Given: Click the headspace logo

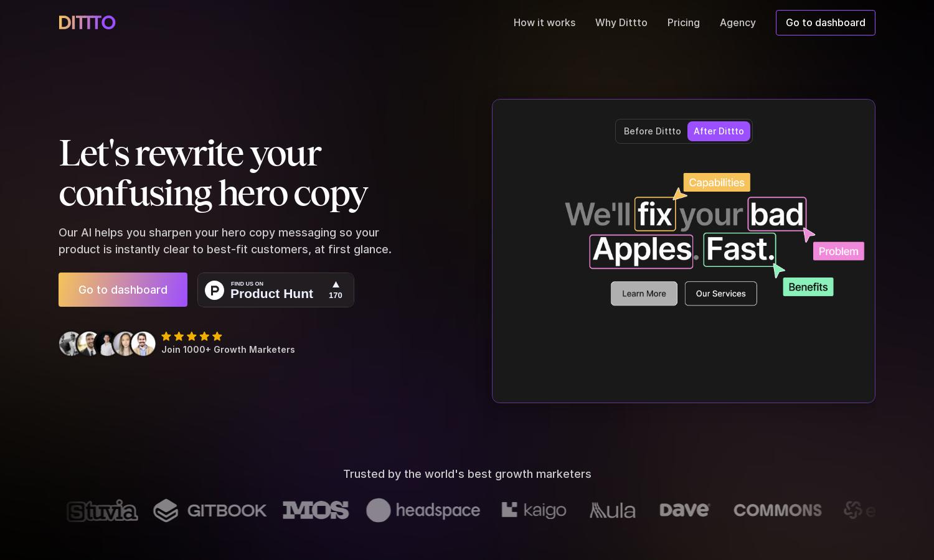Looking at the screenshot, I should (423, 510).
